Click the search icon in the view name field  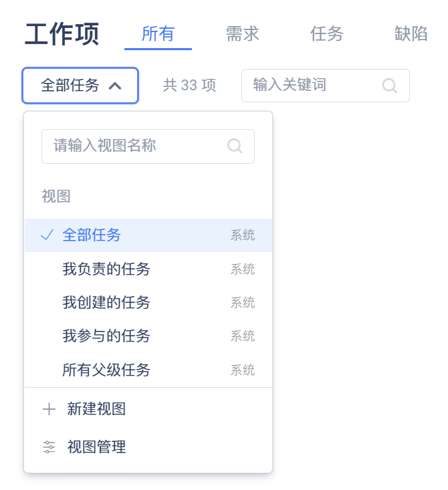(x=235, y=146)
